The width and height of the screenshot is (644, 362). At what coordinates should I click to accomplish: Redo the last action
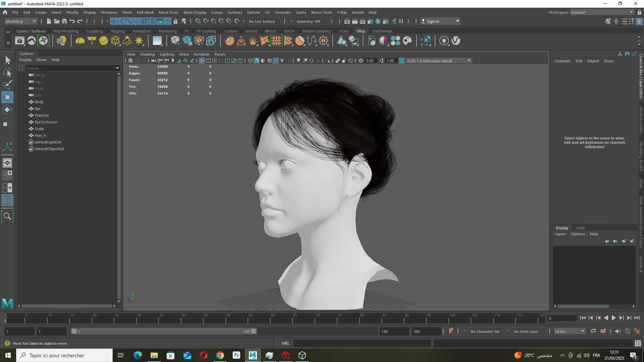click(x=80, y=21)
